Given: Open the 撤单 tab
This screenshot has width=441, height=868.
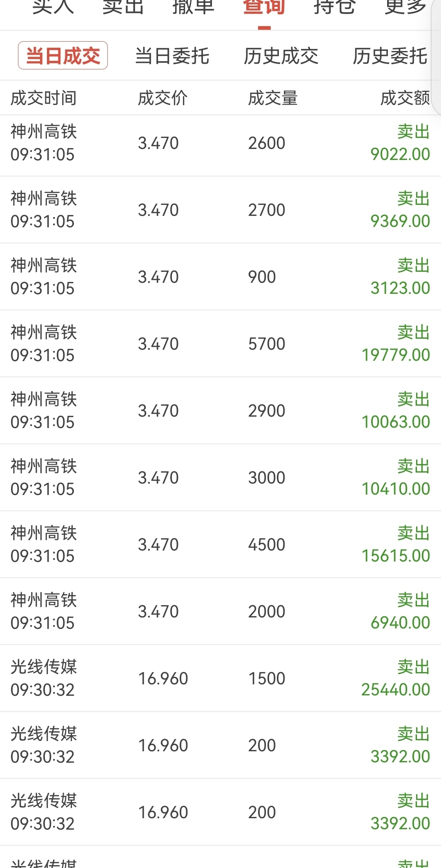Looking at the screenshot, I should [194, 7].
